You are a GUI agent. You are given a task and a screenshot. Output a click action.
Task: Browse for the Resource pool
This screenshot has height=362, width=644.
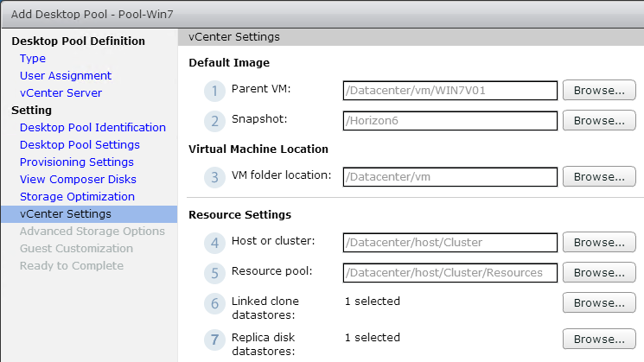[599, 273]
